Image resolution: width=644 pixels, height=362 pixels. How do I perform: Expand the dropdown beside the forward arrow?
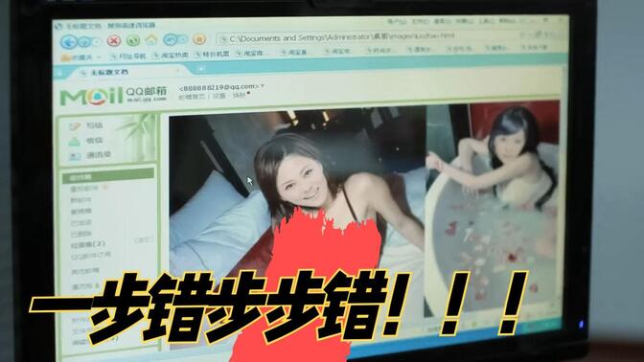[96, 41]
